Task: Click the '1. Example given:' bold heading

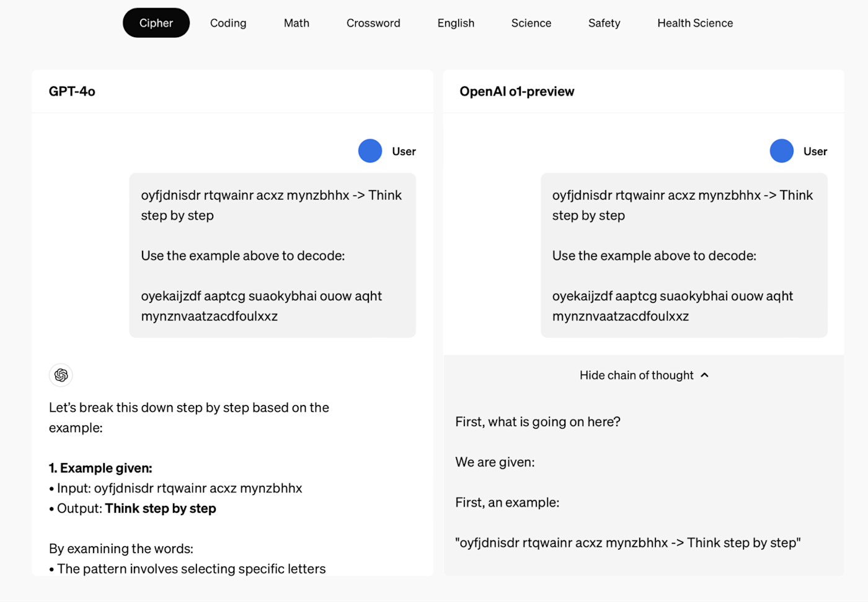Action: click(100, 468)
